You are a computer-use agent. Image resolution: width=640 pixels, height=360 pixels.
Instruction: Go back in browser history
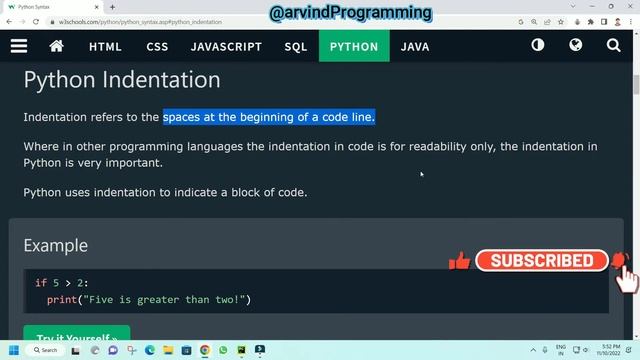coord(9,22)
